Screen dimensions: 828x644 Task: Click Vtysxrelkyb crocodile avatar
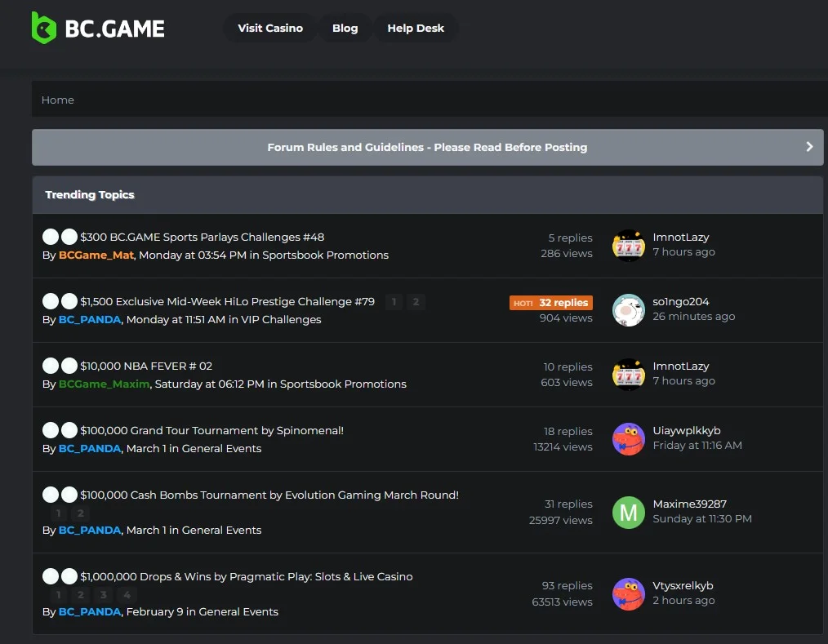(629, 594)
